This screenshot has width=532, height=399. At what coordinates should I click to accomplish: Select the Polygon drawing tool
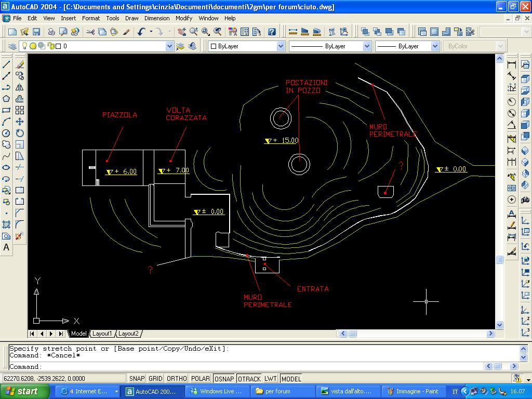(7, 99)
